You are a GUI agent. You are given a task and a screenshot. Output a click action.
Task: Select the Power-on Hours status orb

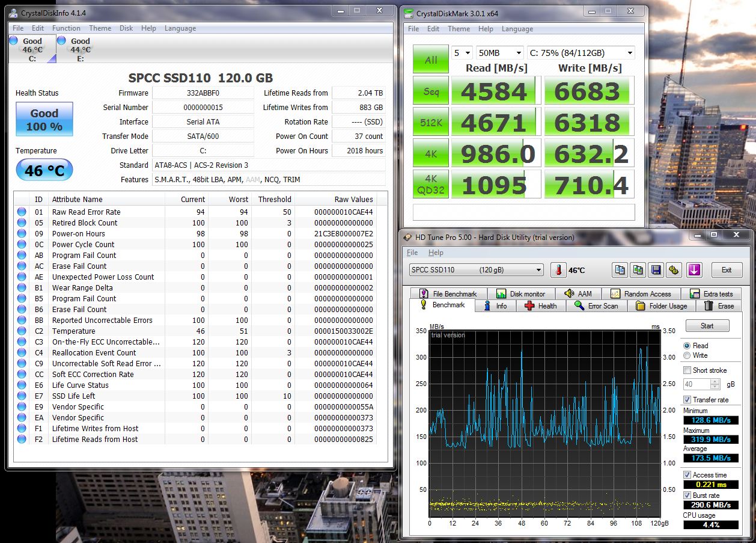(22, 233)
